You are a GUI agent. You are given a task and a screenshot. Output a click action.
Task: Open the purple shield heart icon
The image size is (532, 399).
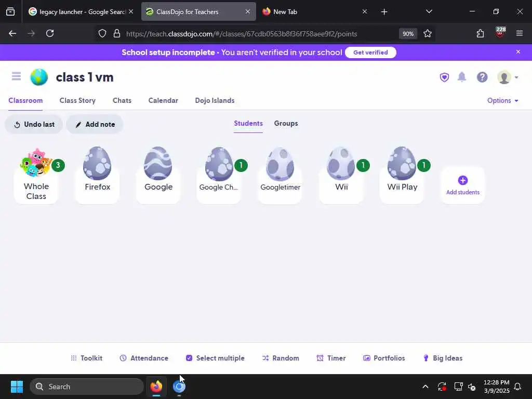pyautogui.click(x=444, y=77)
